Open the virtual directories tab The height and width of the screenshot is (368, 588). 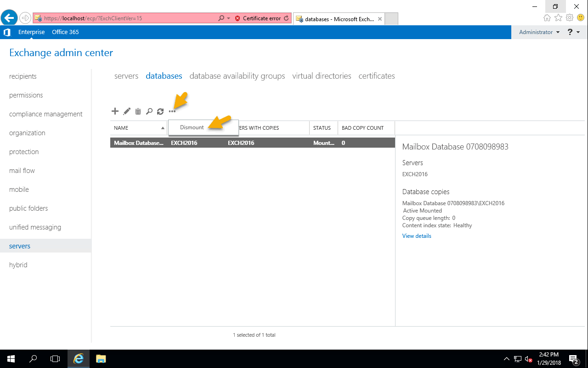(322, 76)
